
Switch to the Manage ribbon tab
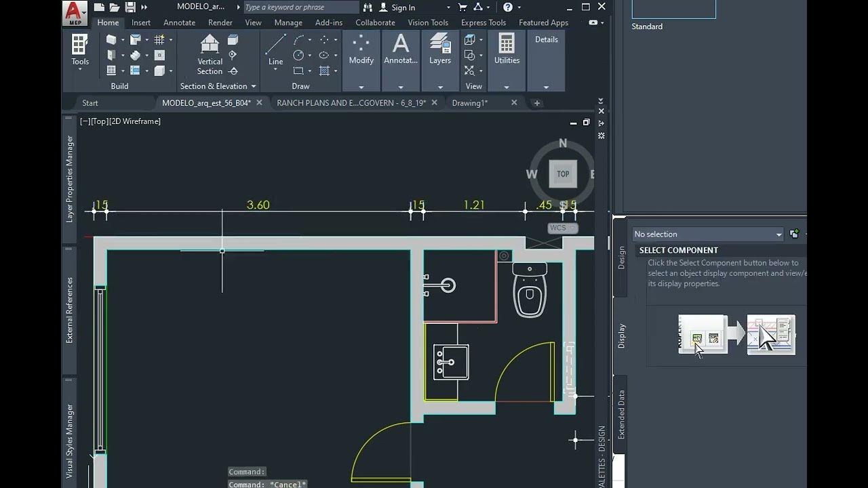point(288,22)
